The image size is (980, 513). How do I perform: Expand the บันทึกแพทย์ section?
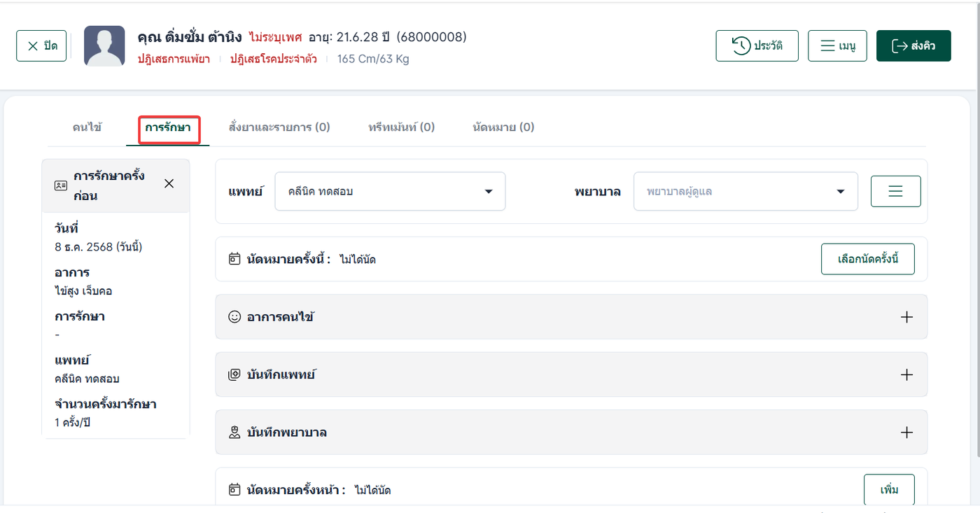tap(906, 374)
